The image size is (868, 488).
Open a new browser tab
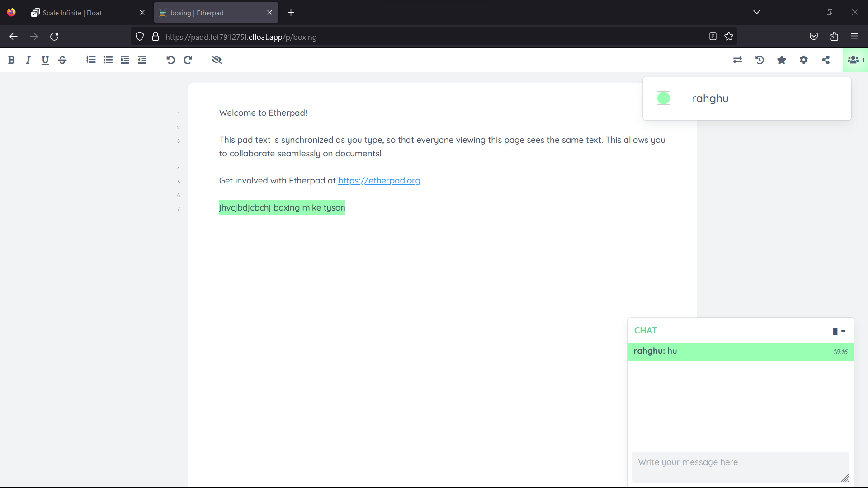point(291,13)
